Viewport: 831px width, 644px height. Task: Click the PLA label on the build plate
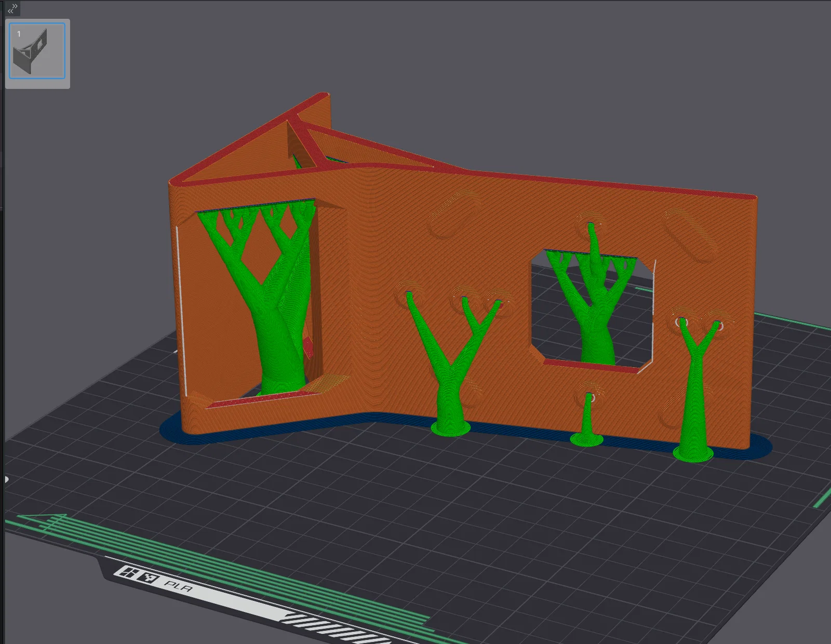(178, 586)
